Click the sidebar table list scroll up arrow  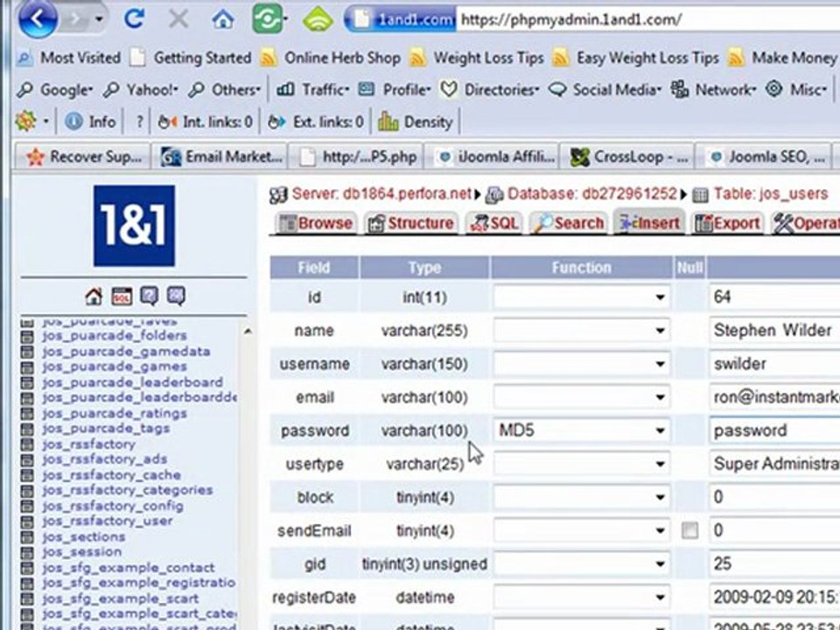coord(248,332)
